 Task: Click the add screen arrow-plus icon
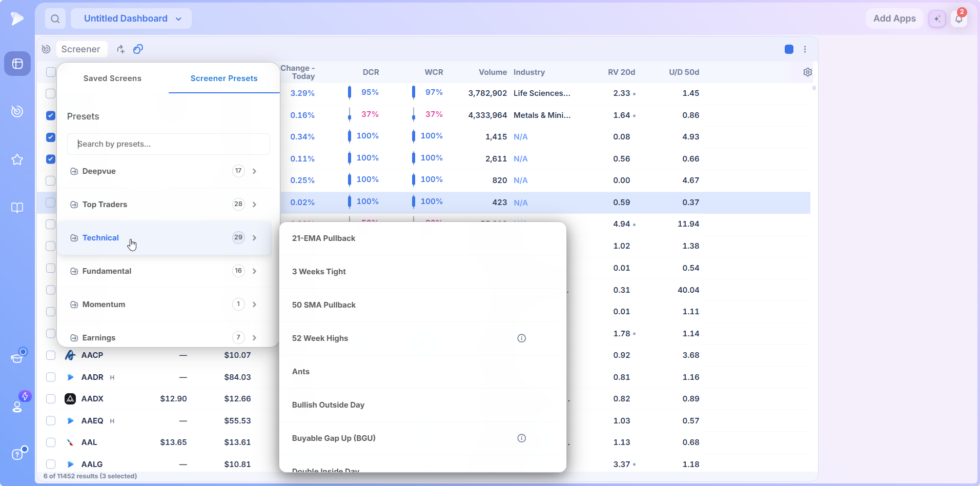[x=120, y=49]
